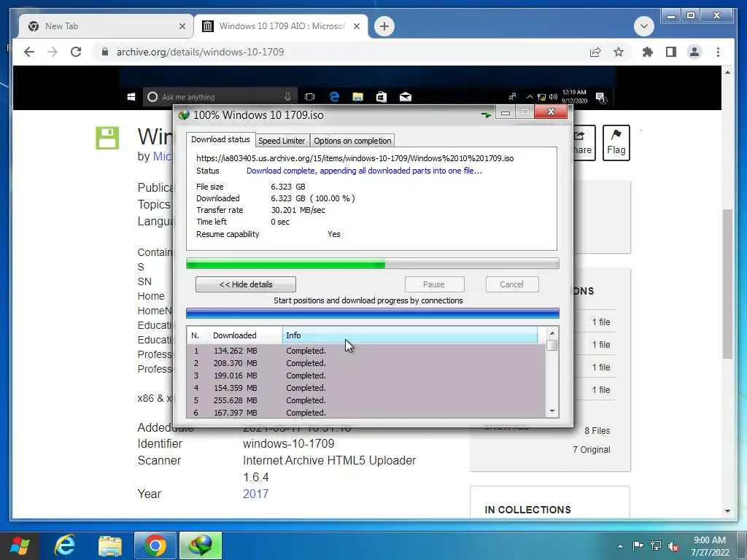Select the Windows 10 1709 AIO tab
The height and width of the screenshot is (560, 747).
281,26
